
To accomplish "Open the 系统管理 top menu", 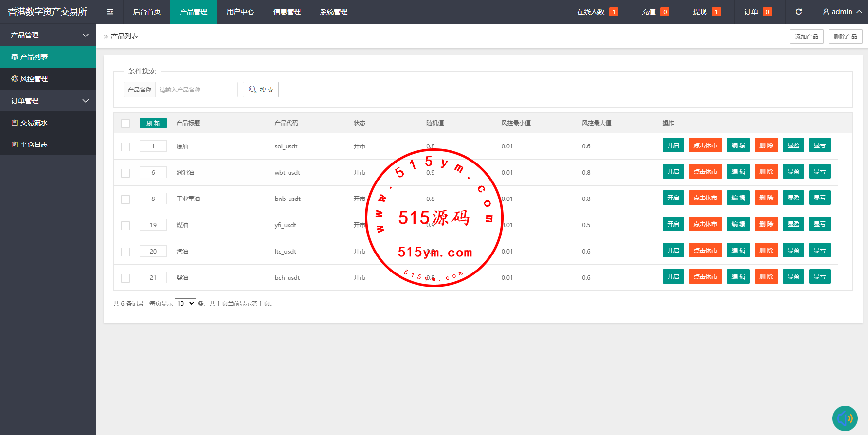I will pyautogui.click(x=334, y=12).
